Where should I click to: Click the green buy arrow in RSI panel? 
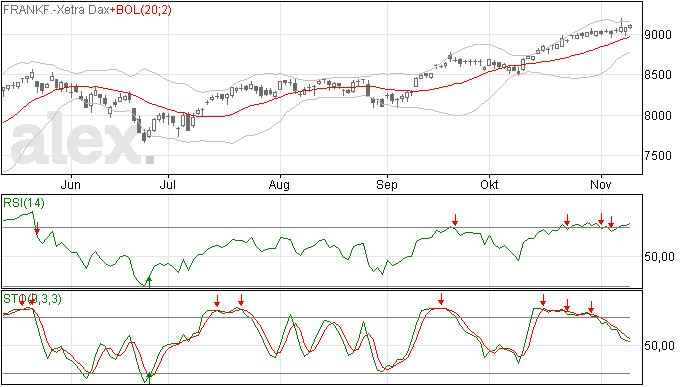pyautogui.click(x=149, y=282)
